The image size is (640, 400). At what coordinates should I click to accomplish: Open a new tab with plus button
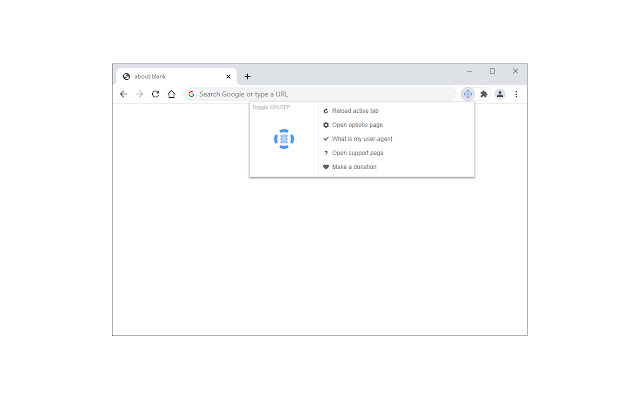247,76
